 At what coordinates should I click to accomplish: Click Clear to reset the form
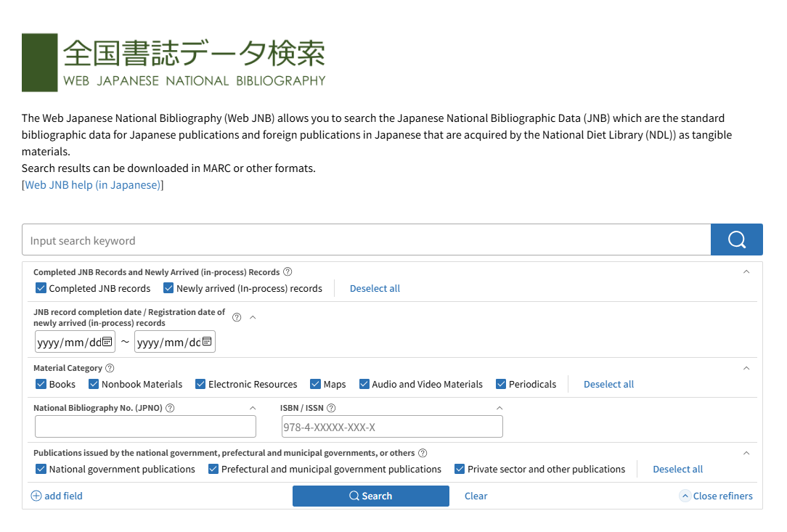tap(476, 496)
